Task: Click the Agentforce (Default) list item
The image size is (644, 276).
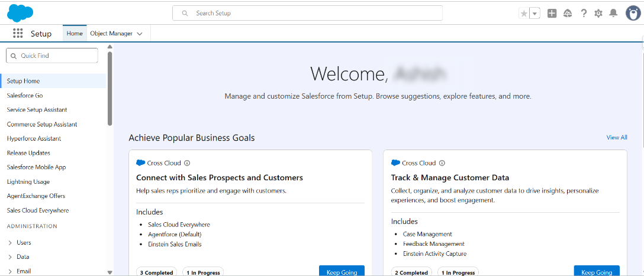Action: click(175, 235)
